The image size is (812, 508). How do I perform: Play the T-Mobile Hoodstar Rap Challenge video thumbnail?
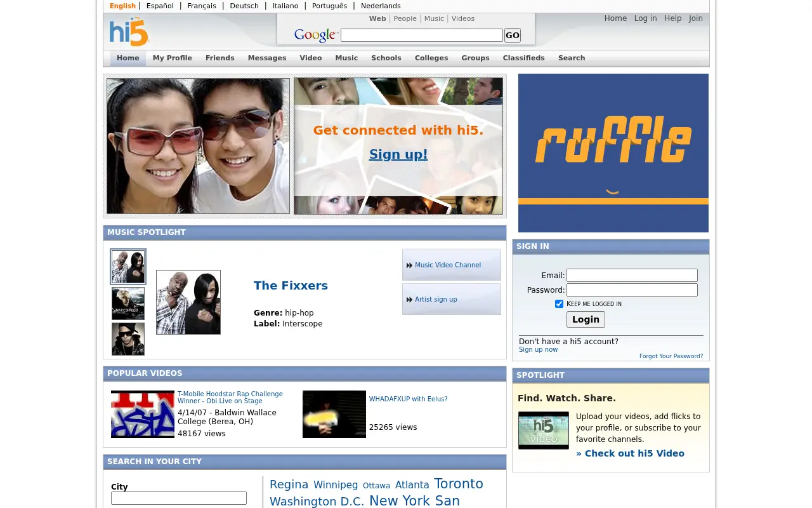143,414
